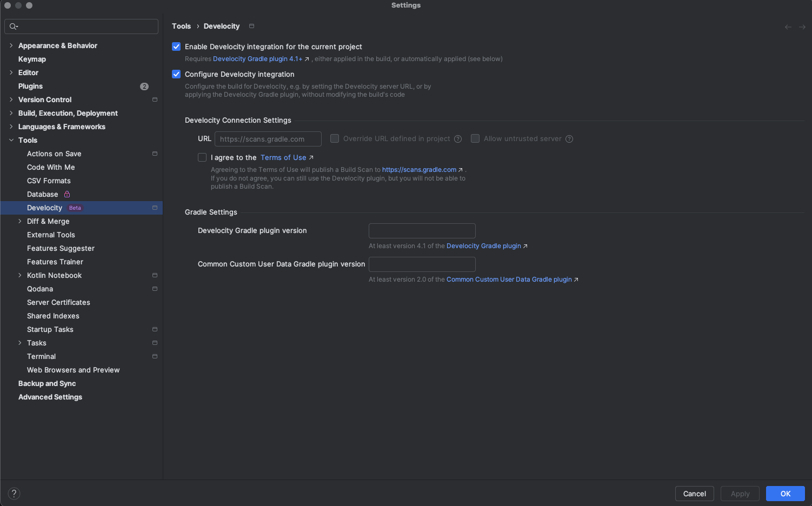Uncheck Configure Develocity integration

pyautogui.click(x=176, y=74)
